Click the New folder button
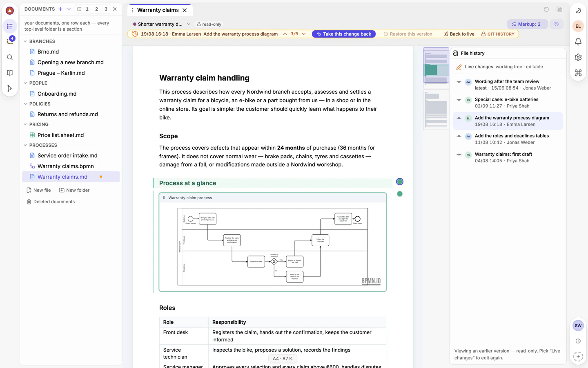The width and height of the screenshot is (588, 368). tap(74, 190)
